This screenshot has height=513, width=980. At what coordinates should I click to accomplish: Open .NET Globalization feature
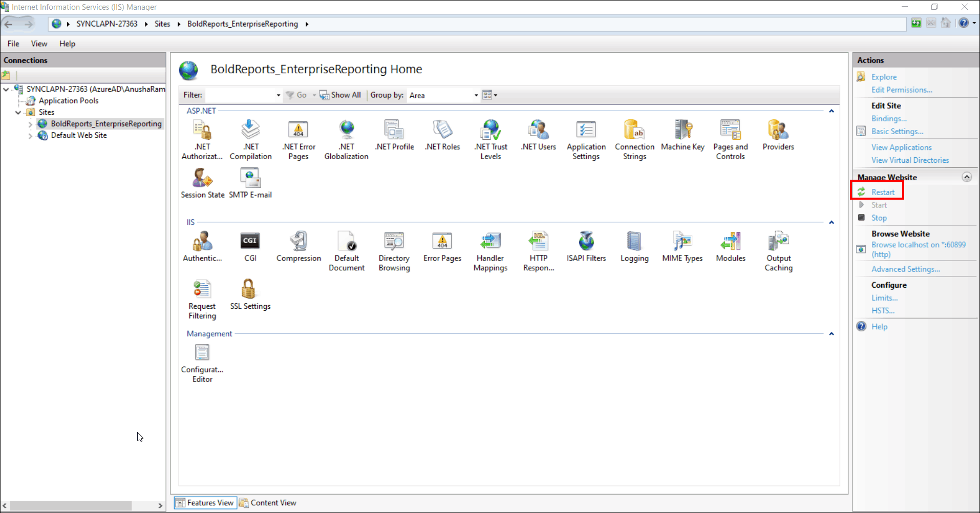coord(347,139)
